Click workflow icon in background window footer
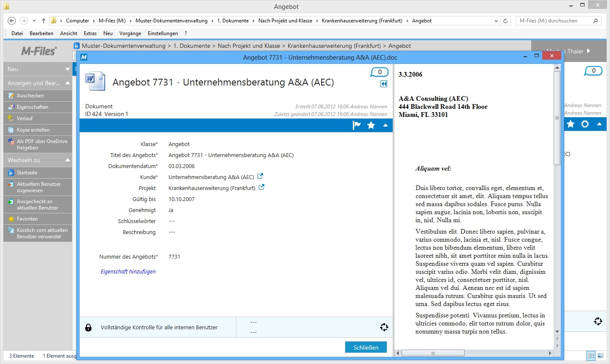 pyautogui.click(x=598, y=321)
